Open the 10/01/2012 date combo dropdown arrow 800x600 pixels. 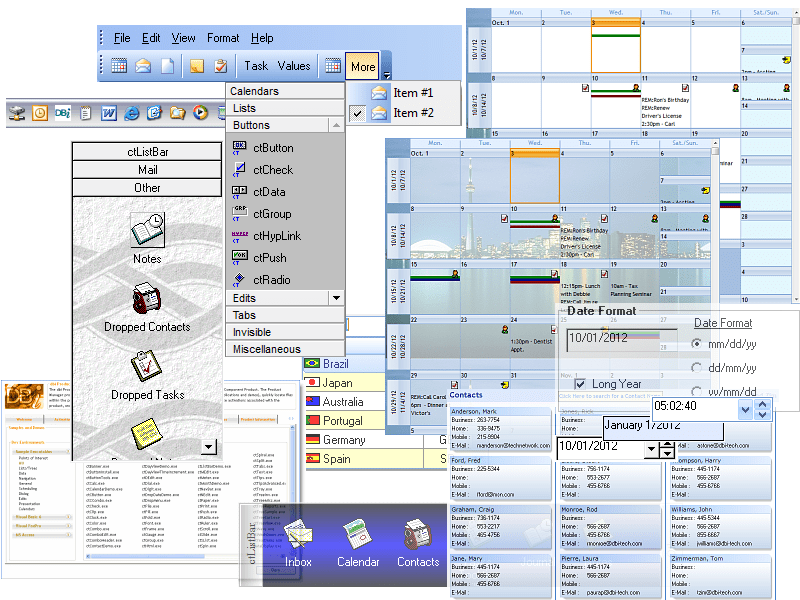(651, 449)
